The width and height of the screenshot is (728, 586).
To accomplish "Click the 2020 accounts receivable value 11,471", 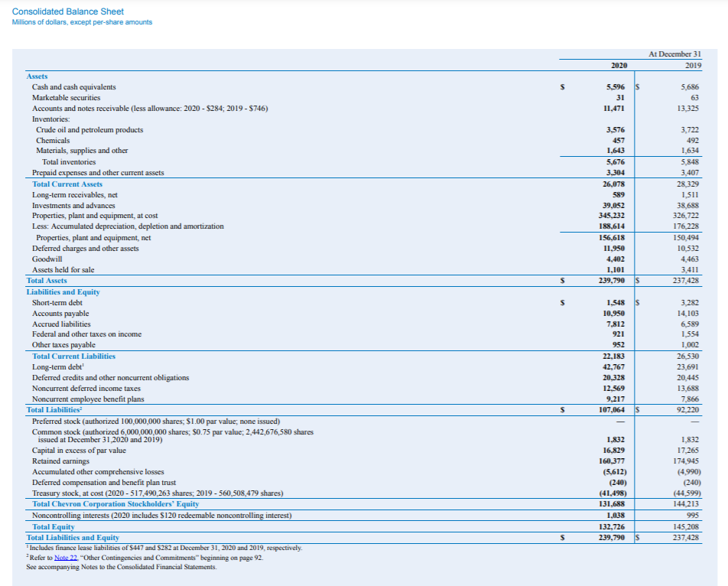I will click(x=614, y=108).
